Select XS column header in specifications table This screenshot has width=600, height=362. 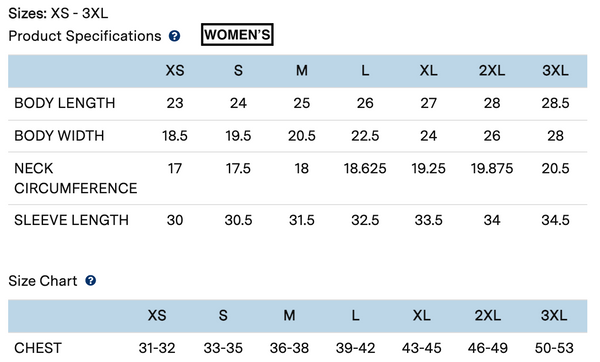tap(175, 70)
